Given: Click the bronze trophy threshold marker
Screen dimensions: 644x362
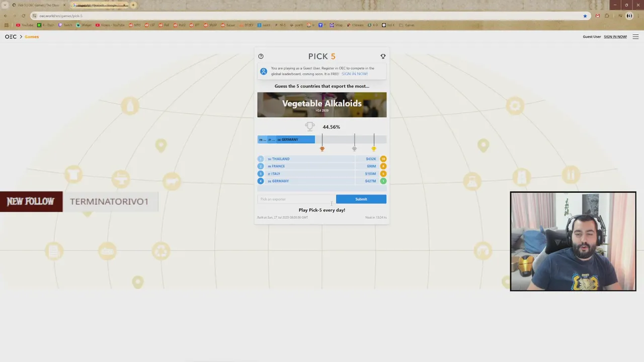Looking at the screenshot, I should click(322, 148).
